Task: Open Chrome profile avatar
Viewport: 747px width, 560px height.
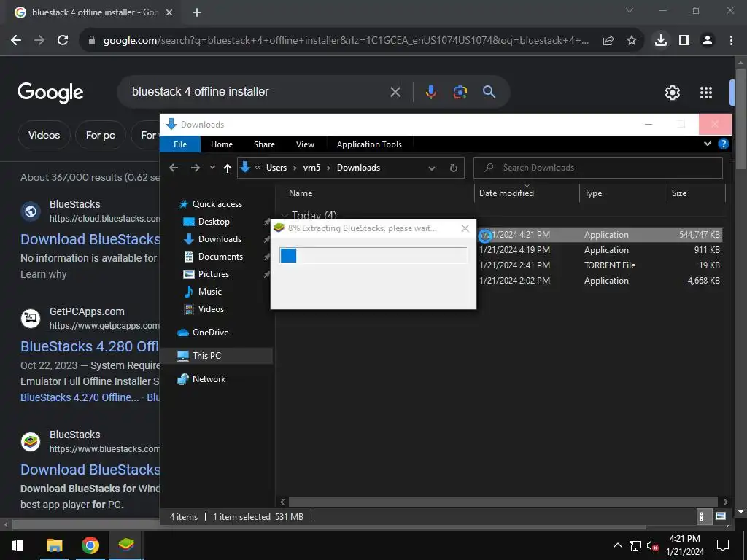Action: click(708, 41)
